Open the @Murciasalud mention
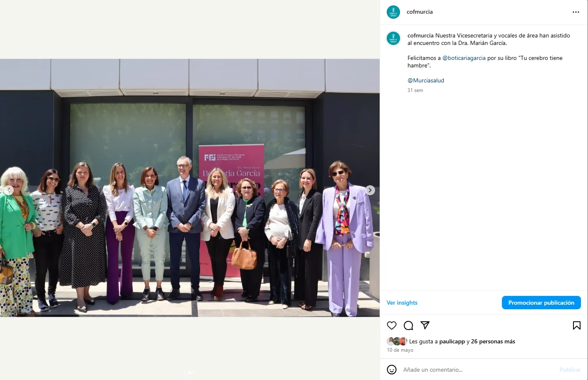 point(426,81)
